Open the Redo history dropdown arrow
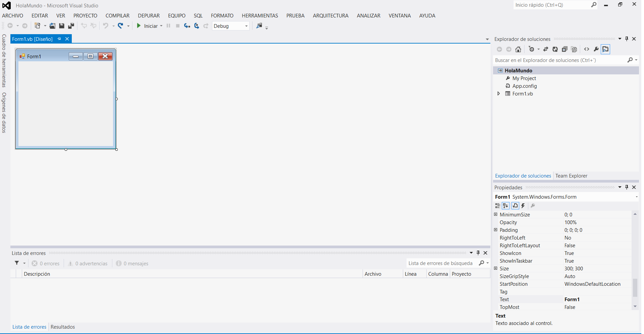Screen dimensions: 644x334 pos(128,26)
